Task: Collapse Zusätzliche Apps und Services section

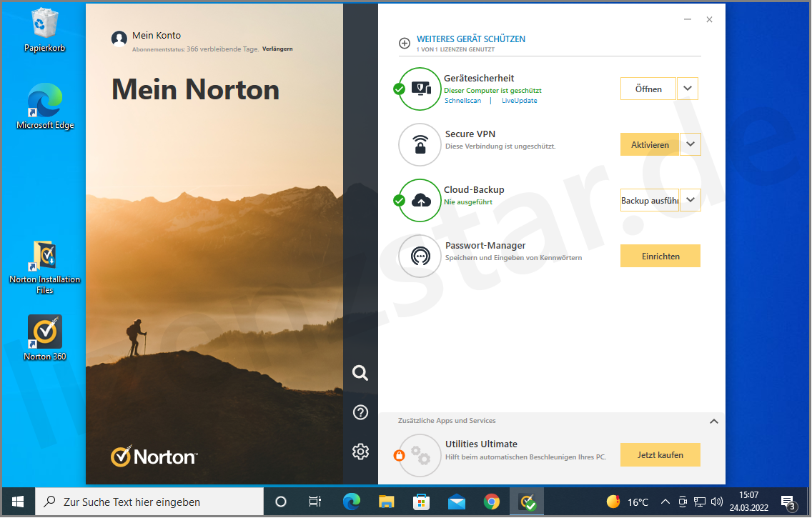Action: (x=713, y=422)
